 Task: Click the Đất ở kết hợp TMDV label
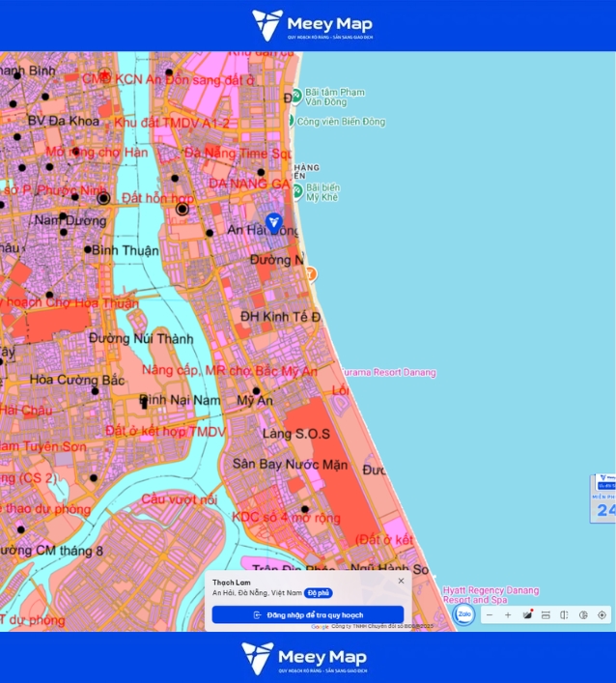165,431
